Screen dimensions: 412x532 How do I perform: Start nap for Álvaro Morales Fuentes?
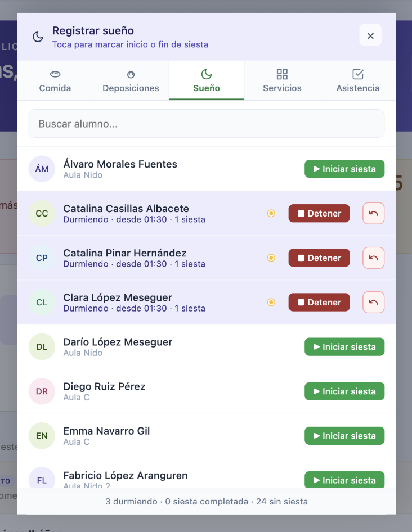(344, 169)
